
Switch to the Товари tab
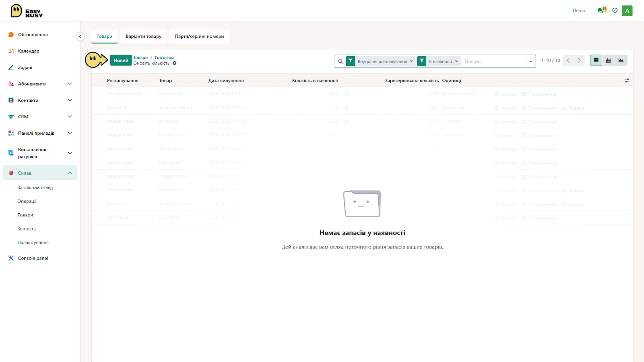104,36
